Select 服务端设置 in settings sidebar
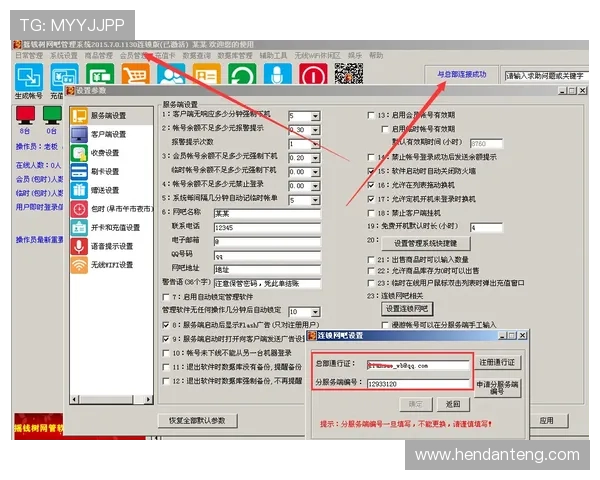This screenshot has height=480, width=600. pos(111,116)
